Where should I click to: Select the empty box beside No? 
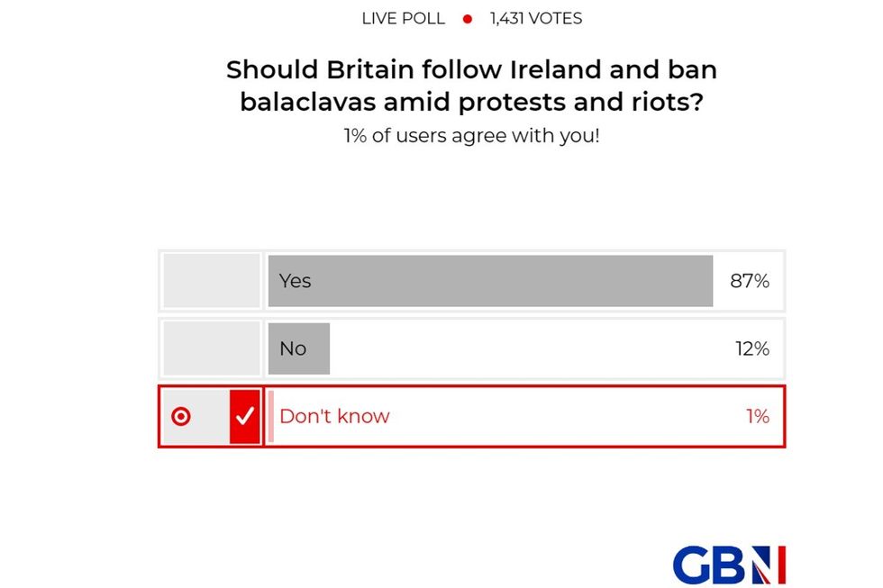(x=212, y=348)
